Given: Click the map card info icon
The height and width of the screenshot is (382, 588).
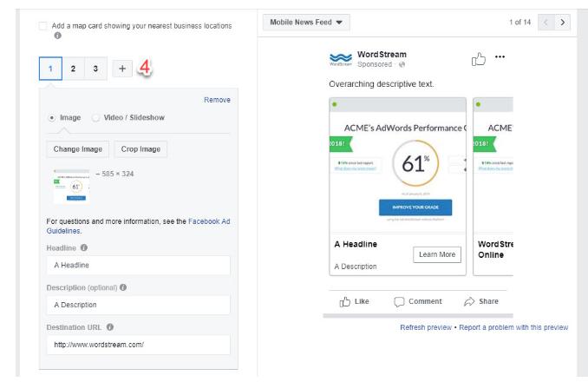Looking at the screenshot, I should click(57, 36).
